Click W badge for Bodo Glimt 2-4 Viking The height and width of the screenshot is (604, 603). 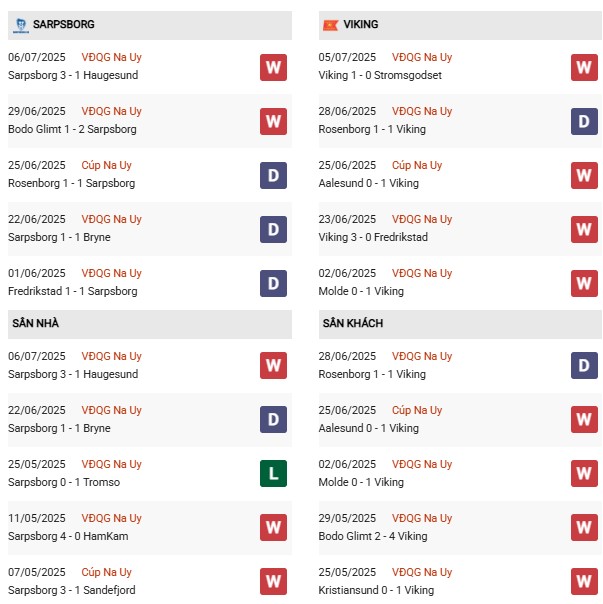584,528
